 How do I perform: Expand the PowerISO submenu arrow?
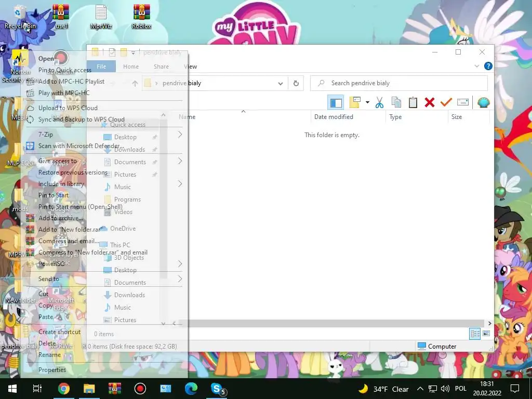pos(180,263)
